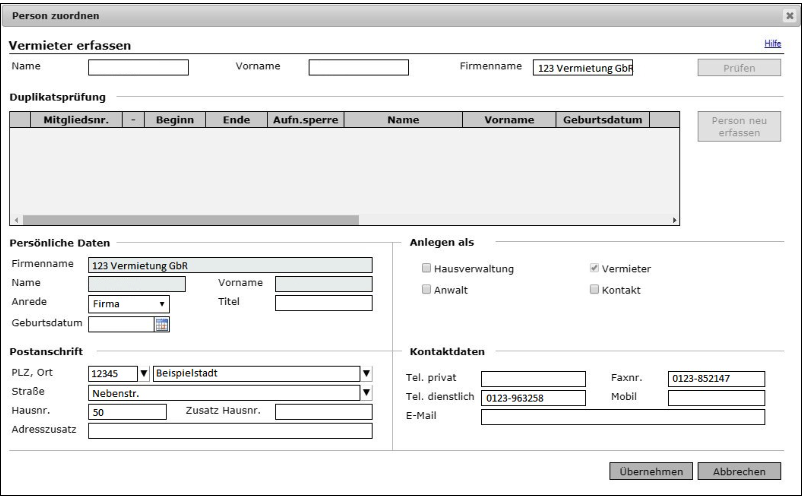Click the Ort field with Beispielstadt
The image size is (805, 499).
pos(257,374)
